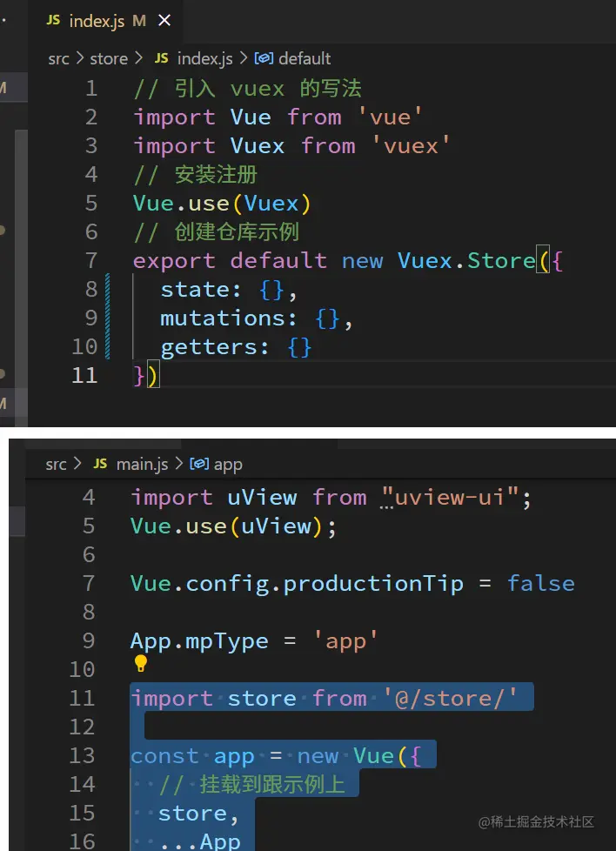Click the default symbol icon
Screen dimensions: 616x851
264,58
